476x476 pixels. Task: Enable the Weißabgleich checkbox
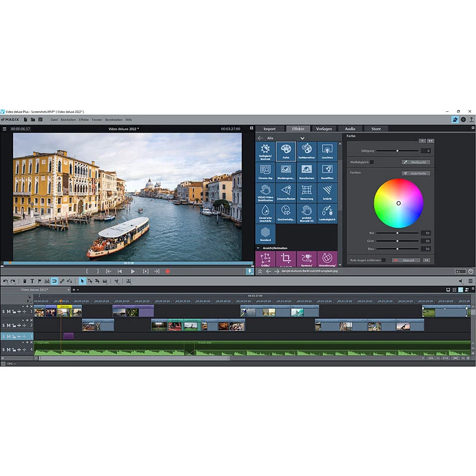(x=372, y=162)
